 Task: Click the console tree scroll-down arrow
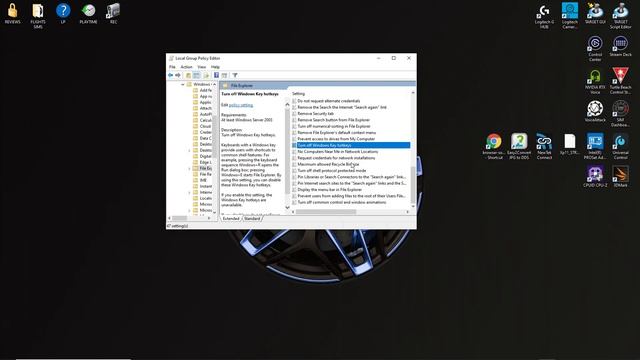point(215,212)
